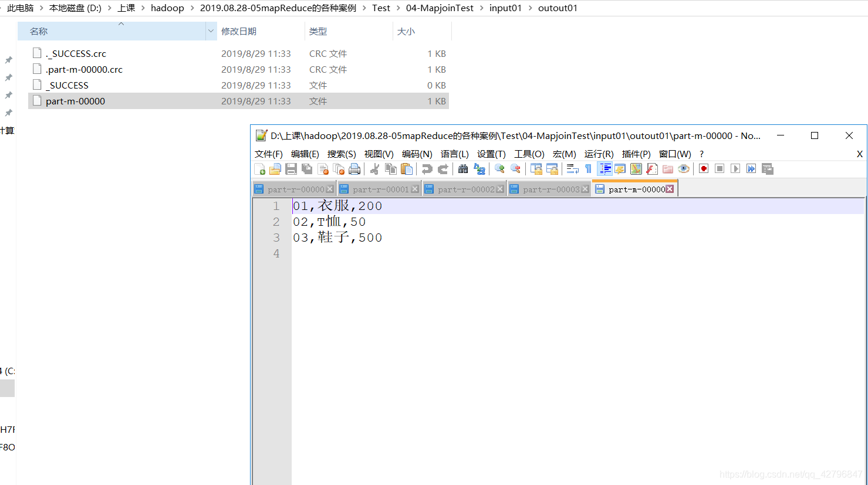Start macro recording with red dot icon
Image resolution: width=868 pixels, height=485 pixels.
coord(704,169)
